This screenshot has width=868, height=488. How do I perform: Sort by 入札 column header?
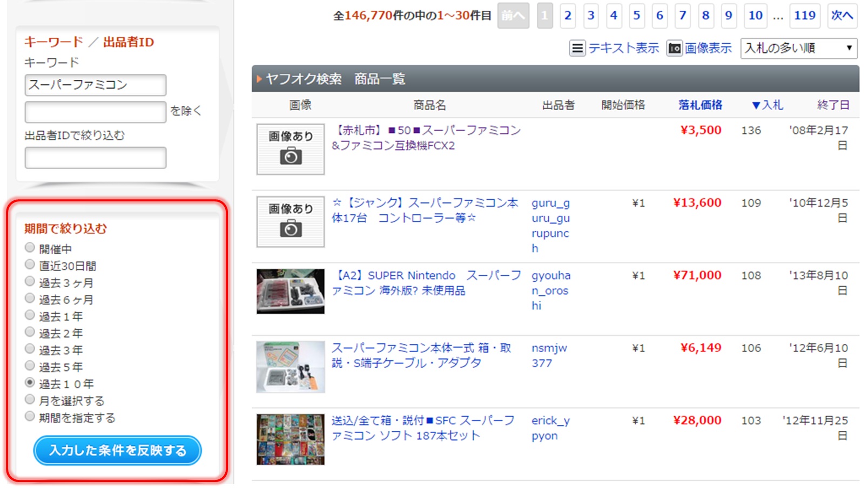[767, 105]
